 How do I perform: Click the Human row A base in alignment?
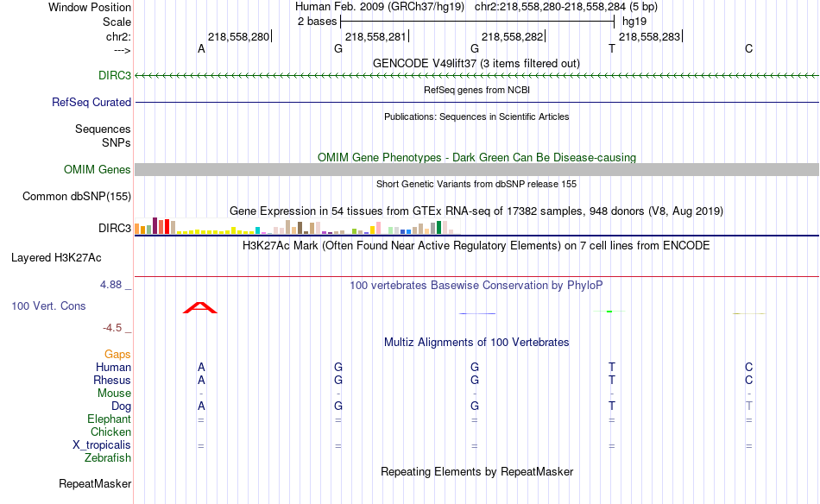click(x=201, y=367)
